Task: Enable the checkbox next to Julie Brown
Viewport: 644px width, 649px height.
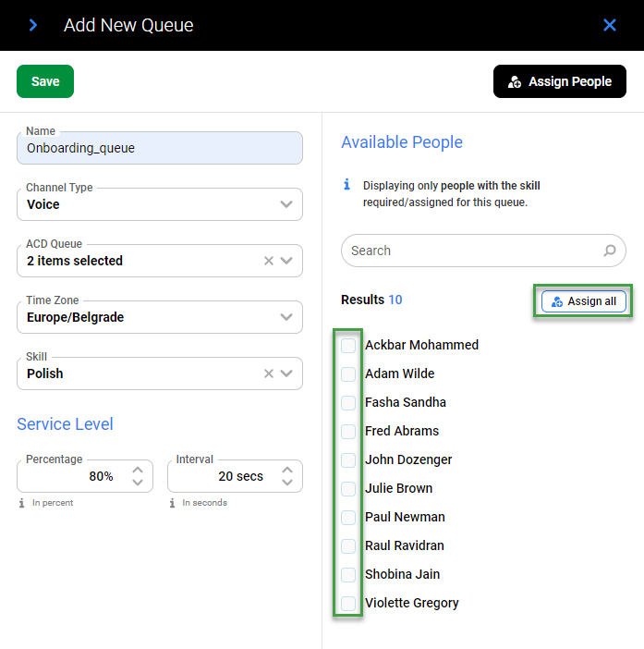Action: [x=348, y=489]
